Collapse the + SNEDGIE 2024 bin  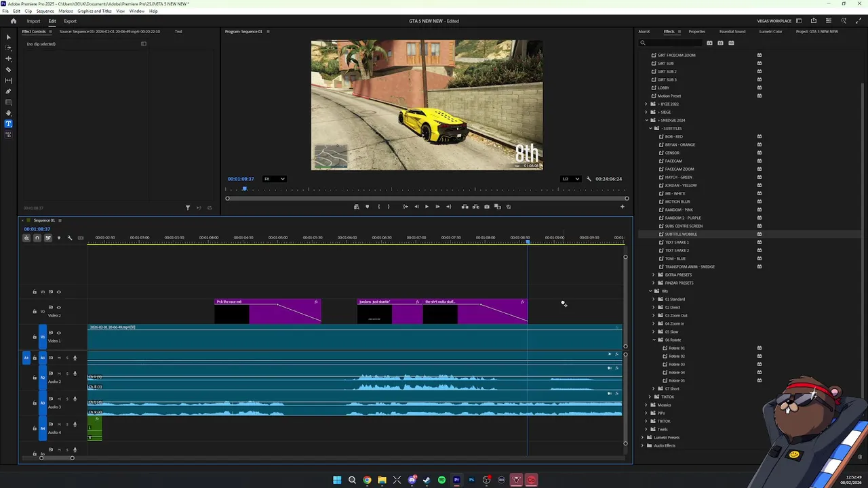pyautogui.click(x=646, y=121)
